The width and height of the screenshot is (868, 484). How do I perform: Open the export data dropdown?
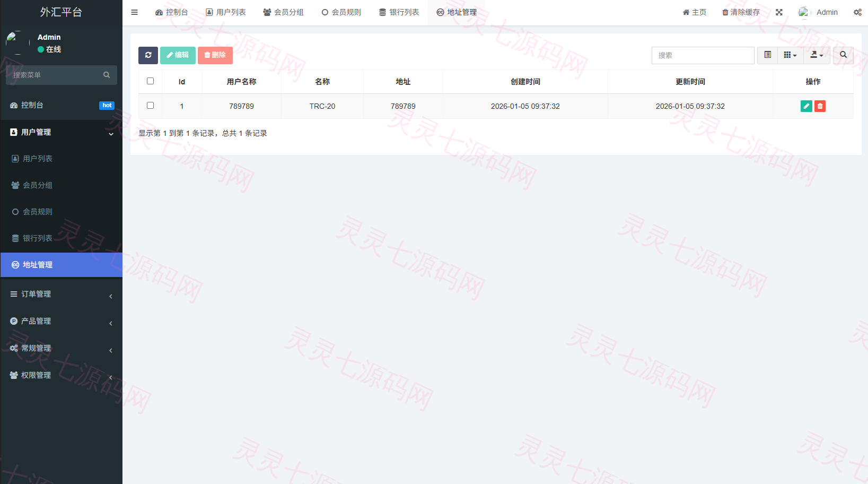coord(817,55)
